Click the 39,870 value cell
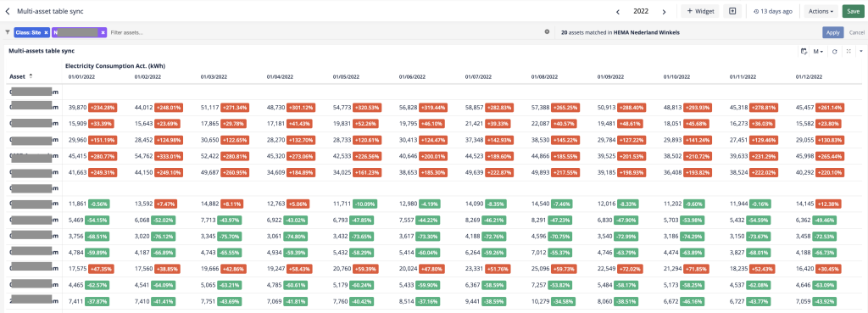Image resolution: width=868 pixels, height=313 pixels. [x=77, y=107]
